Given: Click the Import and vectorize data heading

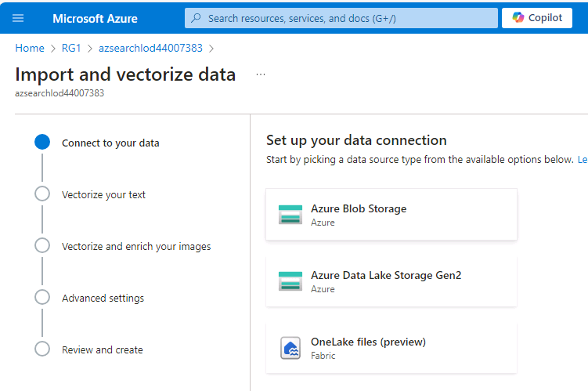Looking at the screenshot, I should click(125, 74).
